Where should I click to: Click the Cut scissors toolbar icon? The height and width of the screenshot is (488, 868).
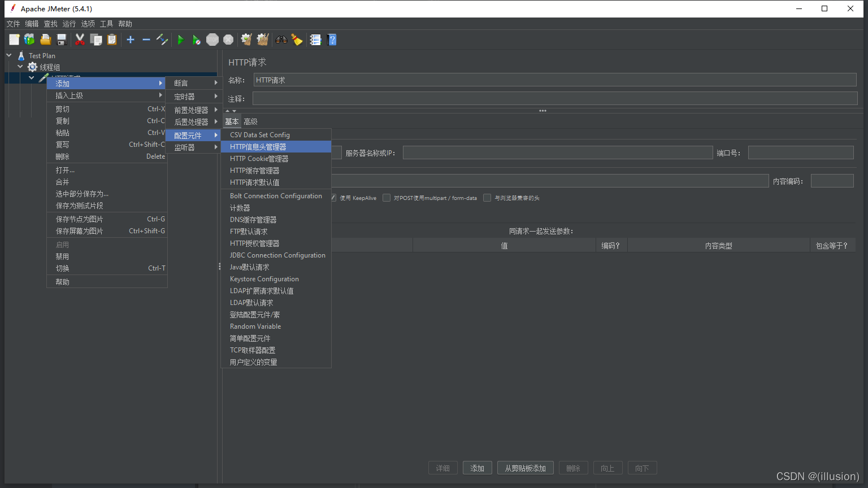pyautogui.click(x=80, y=40)
